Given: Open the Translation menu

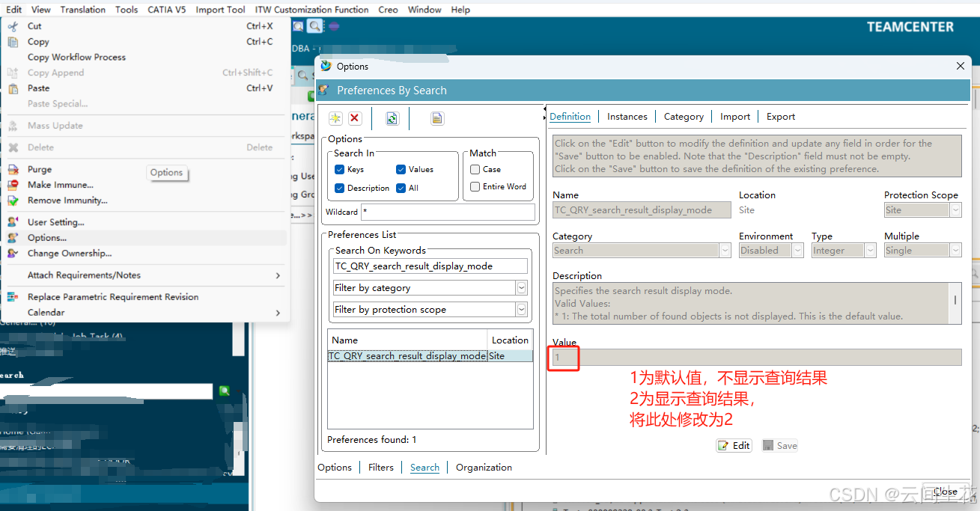Looking at the screenshot, I should pyautogui.click(x=83, y=10).
